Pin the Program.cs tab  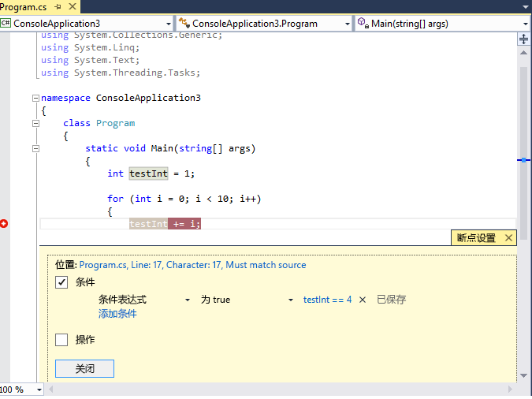point(58,6)
